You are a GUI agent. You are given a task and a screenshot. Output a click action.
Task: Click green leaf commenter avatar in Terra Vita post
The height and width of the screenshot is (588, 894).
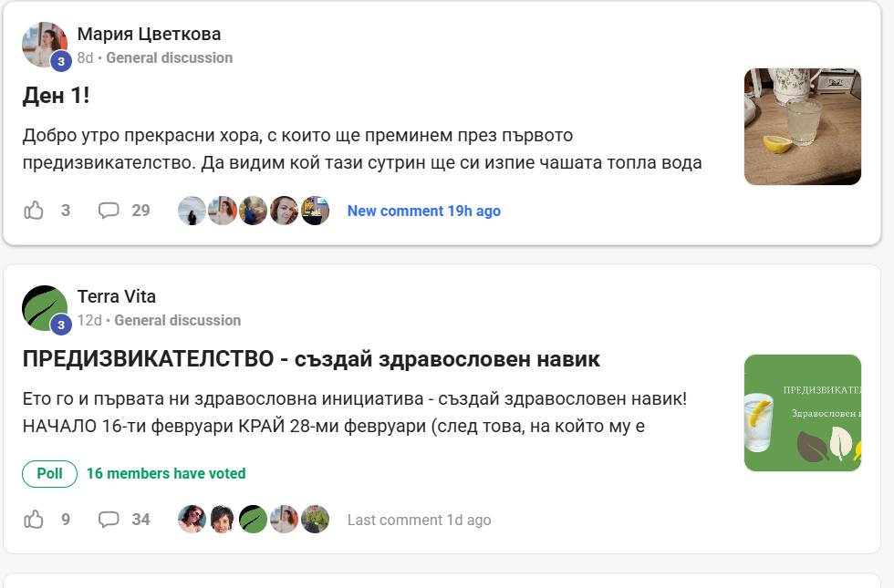click(x=253, y=520)
